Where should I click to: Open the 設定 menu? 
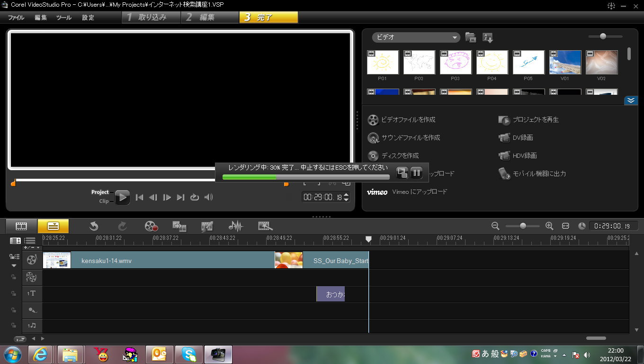point(88,18)
